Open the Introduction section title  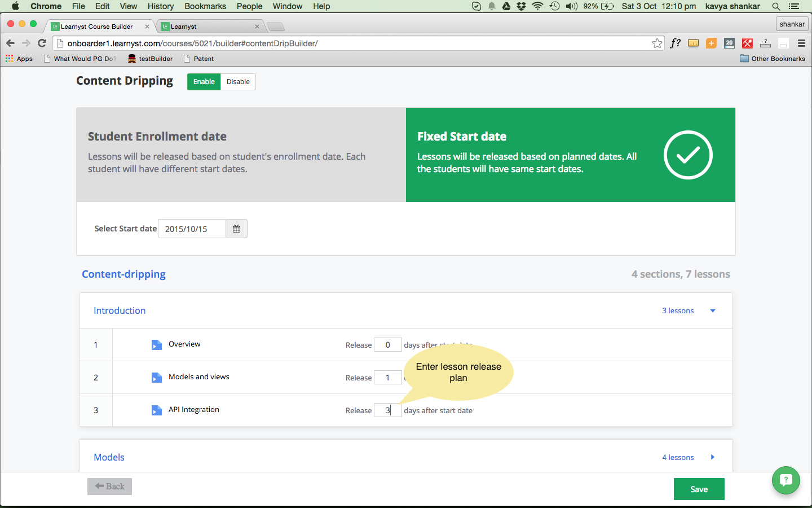[120, 310]
